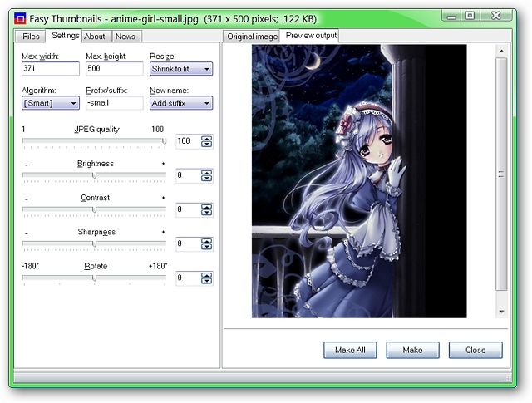Click the JPEG quality value box
This screenshot has width=532, height=403.
point(189,141)
